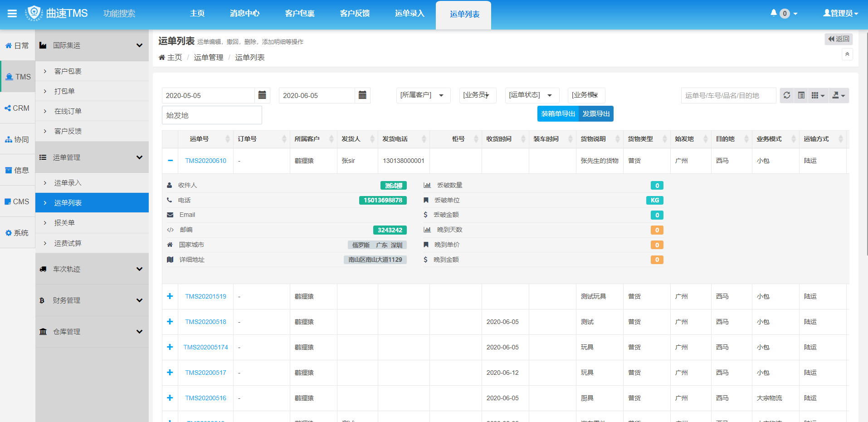Open waybill link TMS20200610
868x422 pixels.
205,161
